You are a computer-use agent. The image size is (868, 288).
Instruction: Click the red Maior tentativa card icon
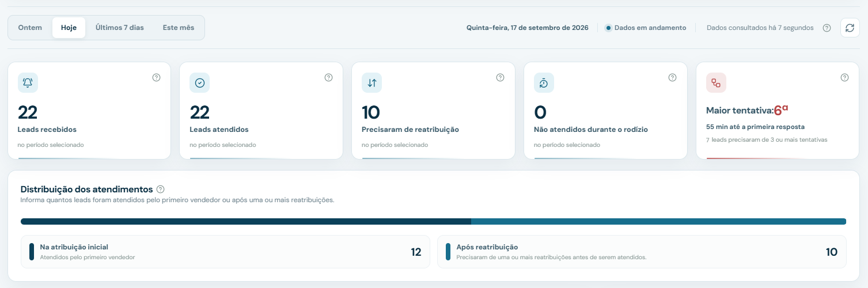tap(716, 83)
